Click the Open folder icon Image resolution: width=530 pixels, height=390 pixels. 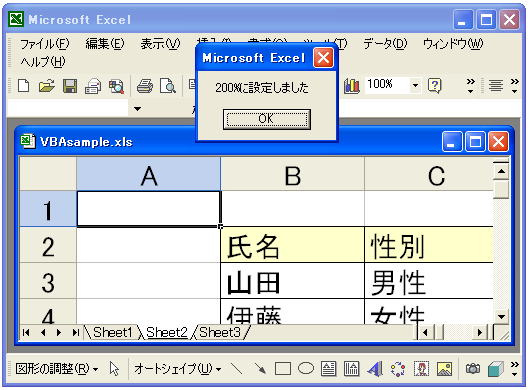pyautogui.click(x=47, y=86)
